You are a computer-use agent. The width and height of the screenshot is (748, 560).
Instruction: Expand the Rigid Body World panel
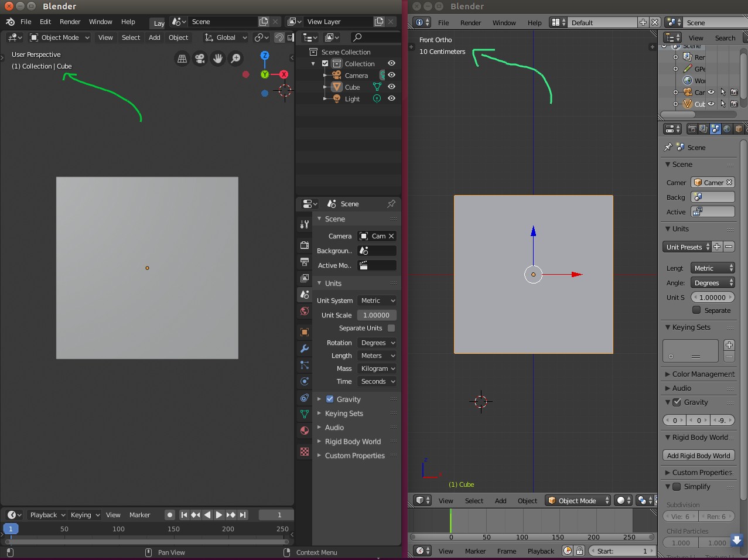click(353, 442)
